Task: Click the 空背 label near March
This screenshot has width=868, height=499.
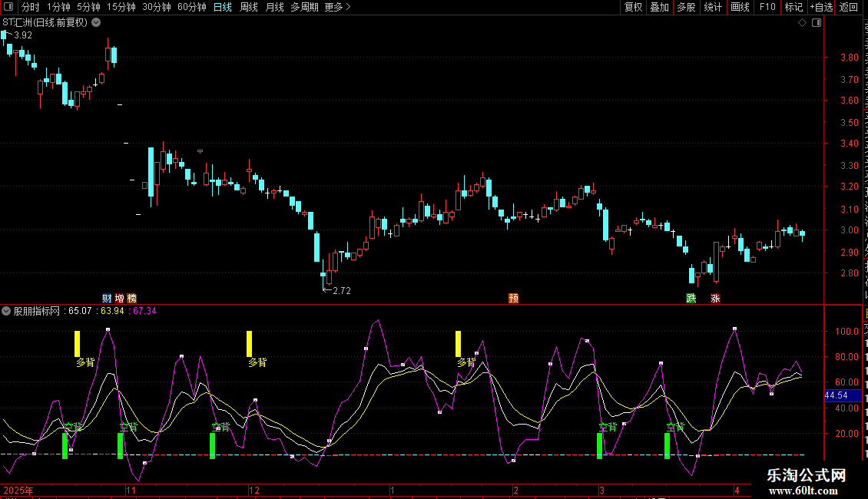Action: 608,427
